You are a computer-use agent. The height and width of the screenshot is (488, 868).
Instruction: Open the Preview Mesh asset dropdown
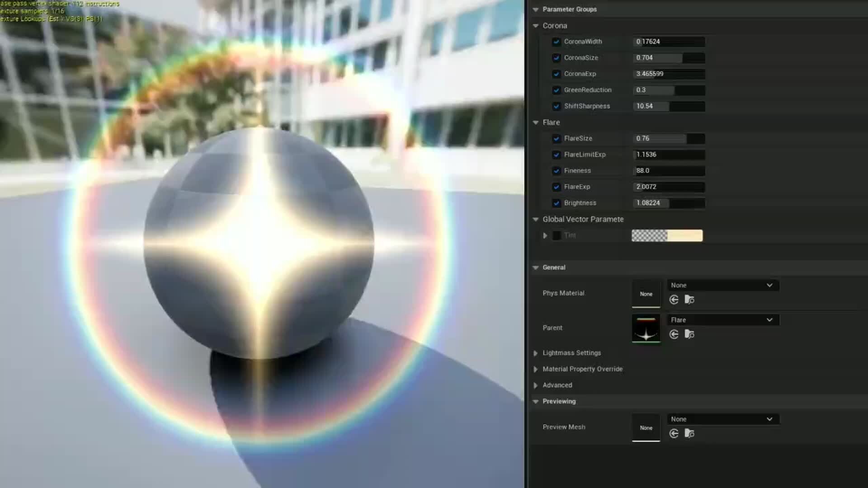(723, 419)
